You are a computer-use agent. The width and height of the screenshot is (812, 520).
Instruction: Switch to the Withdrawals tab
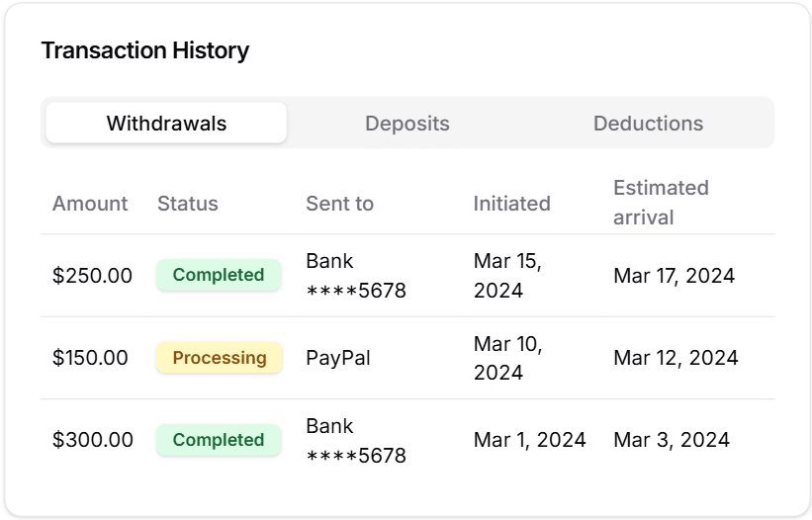click(166, 124)
